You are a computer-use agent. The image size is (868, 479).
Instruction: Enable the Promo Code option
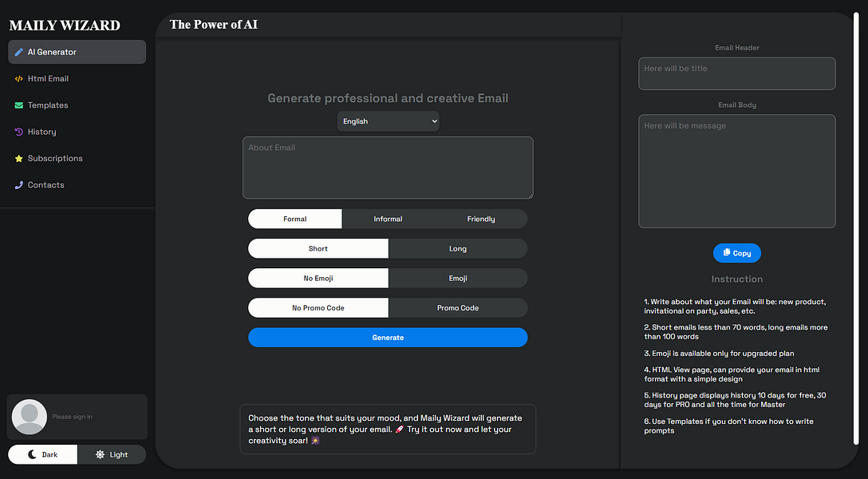coord(458,308)
